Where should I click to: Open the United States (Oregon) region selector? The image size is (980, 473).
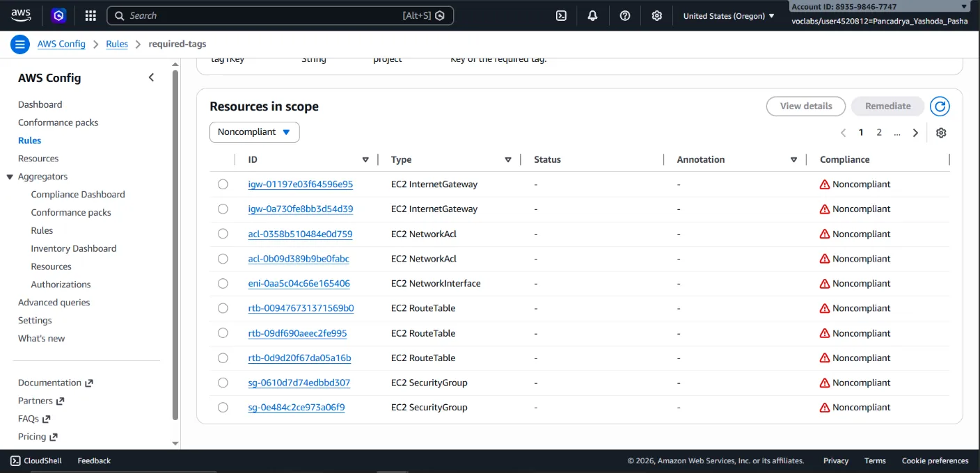click(729, 15)
